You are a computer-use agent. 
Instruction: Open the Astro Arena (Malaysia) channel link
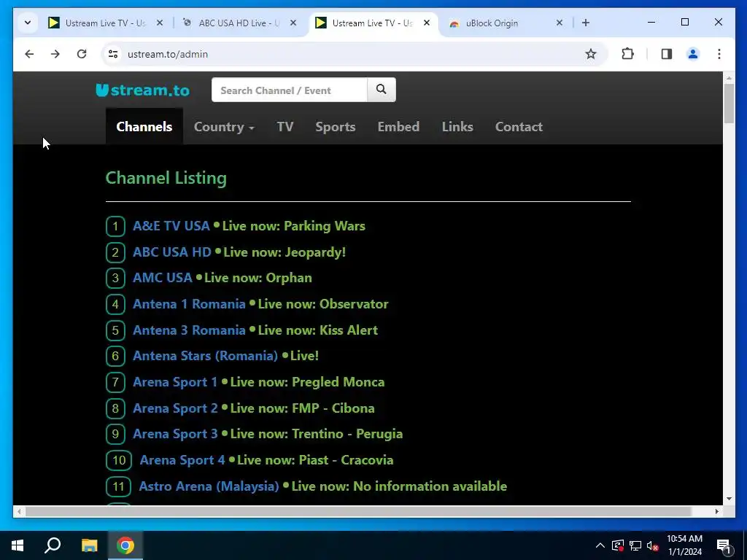click(209, 486)
